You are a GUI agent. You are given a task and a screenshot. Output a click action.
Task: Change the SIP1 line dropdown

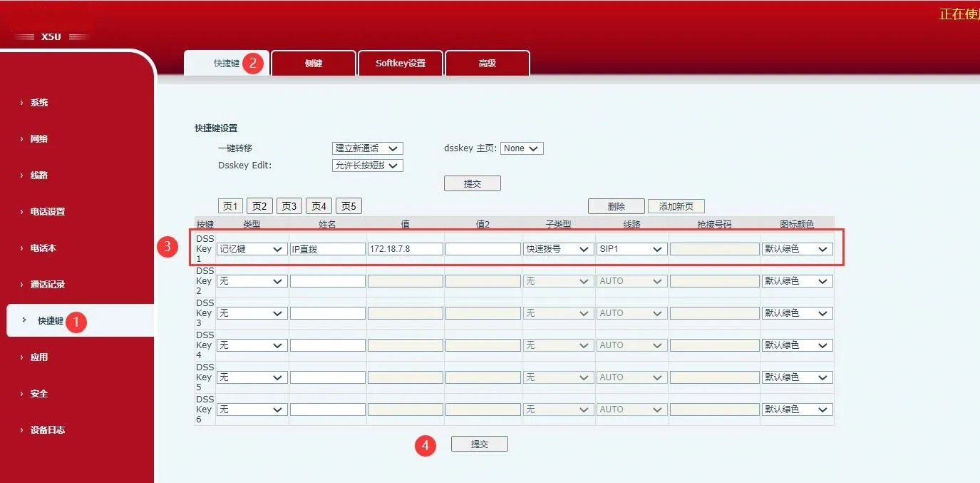coord(631,248)
